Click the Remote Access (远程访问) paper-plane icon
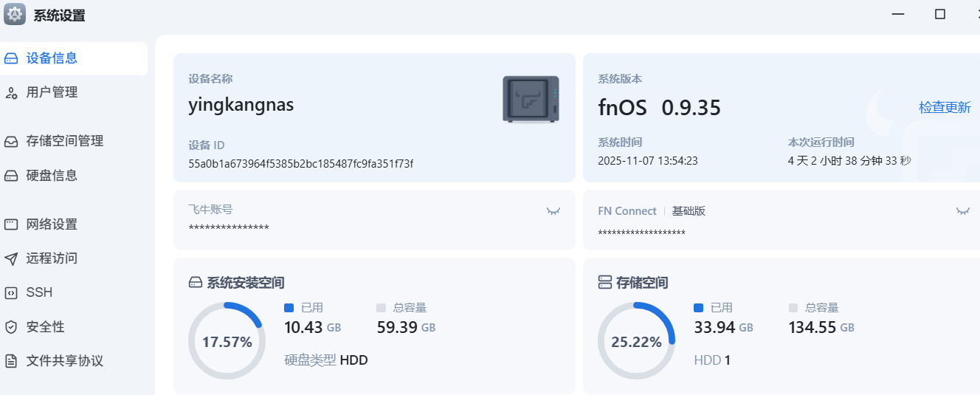Screen dimensions: 980x395 click(x=11, y=258)
